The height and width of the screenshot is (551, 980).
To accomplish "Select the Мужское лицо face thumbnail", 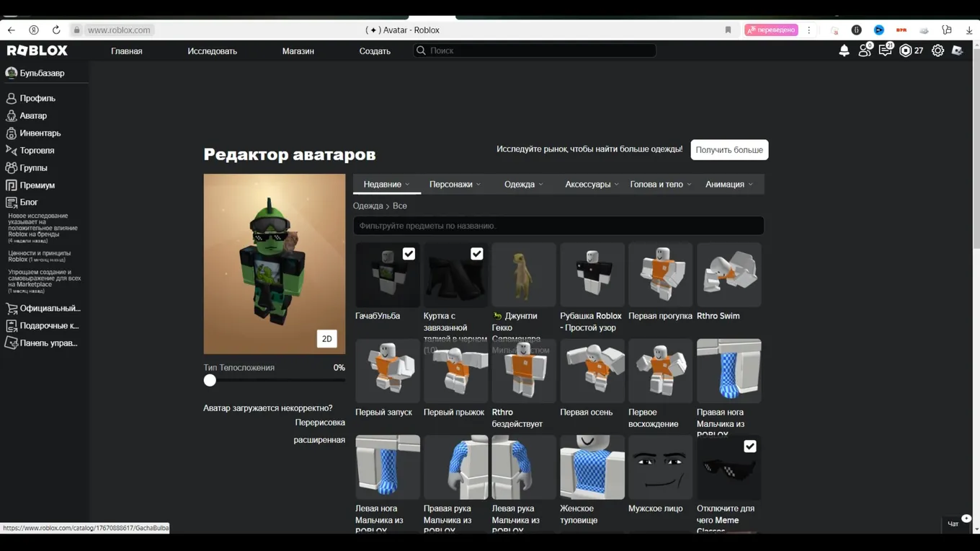I will click(660, 467).
